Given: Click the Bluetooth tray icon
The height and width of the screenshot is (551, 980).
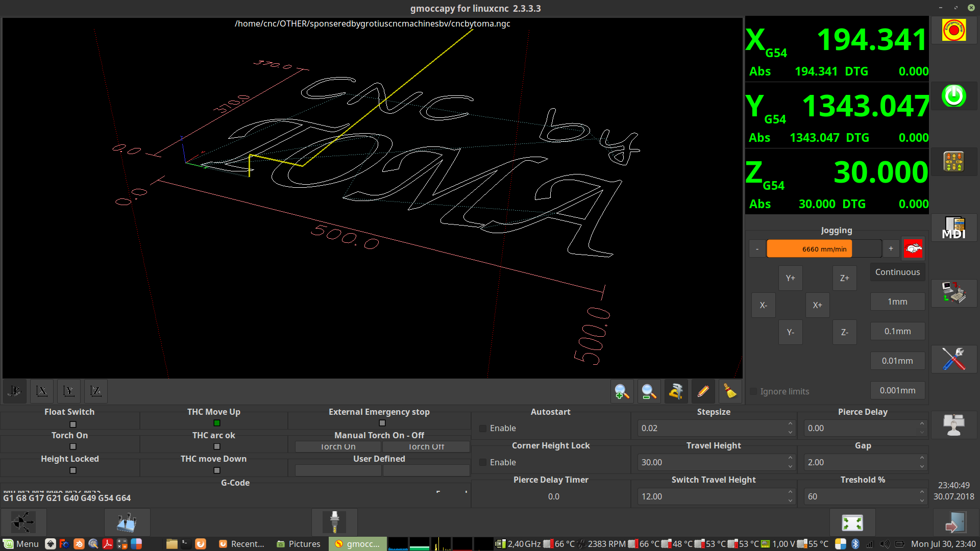Looking at the screenshot, I should [855, 544].
